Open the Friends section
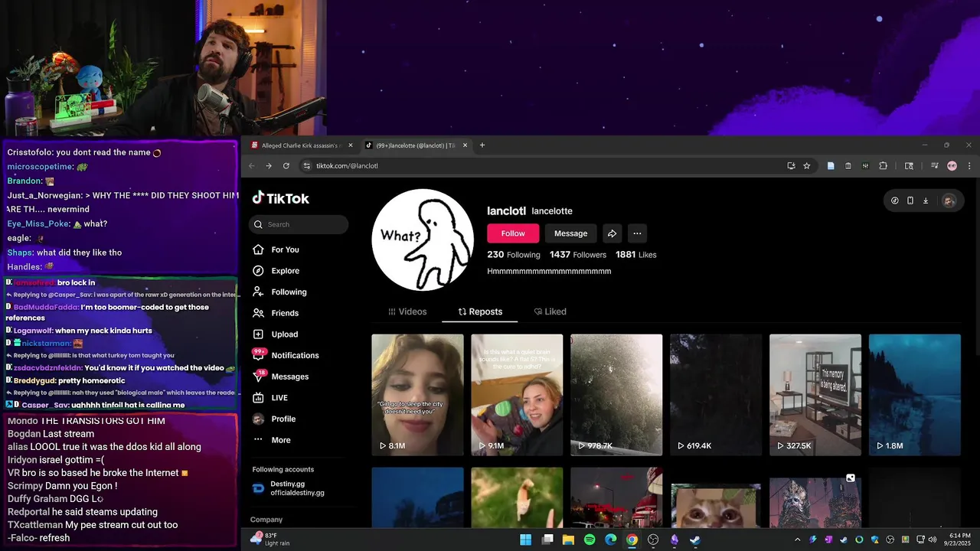This screenshot has height=551, width=980. [276, 313]
